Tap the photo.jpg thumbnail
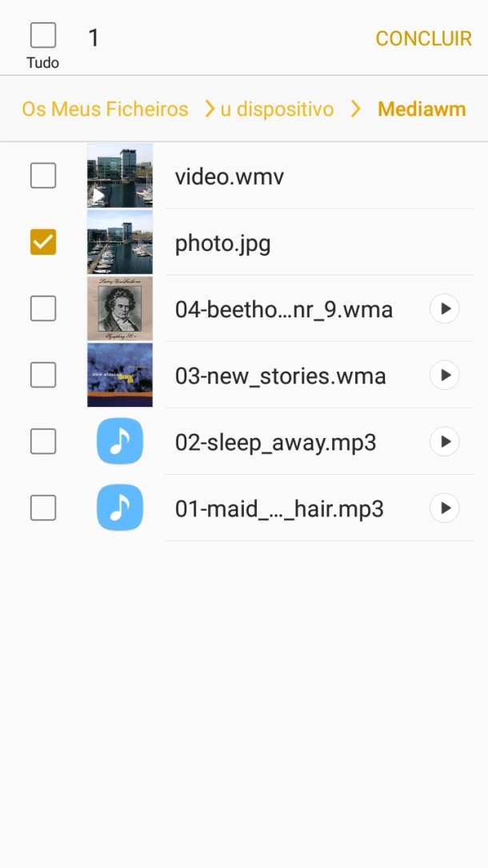Image resolution: width=488 pixels, height=868 pixels. tap(120, 242)
